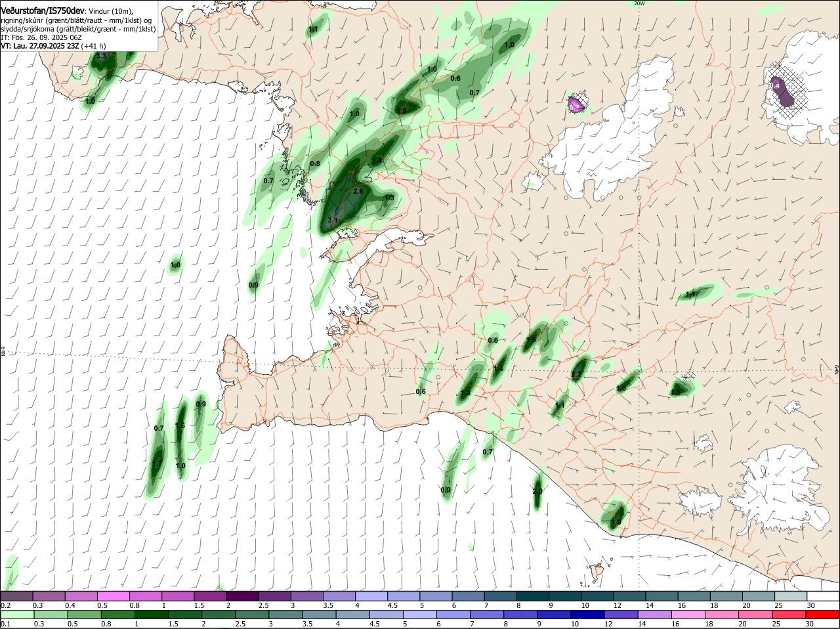The image size is (840, 629).
Task: Select the darkest green rain swatch above 1
Action: 151,615
